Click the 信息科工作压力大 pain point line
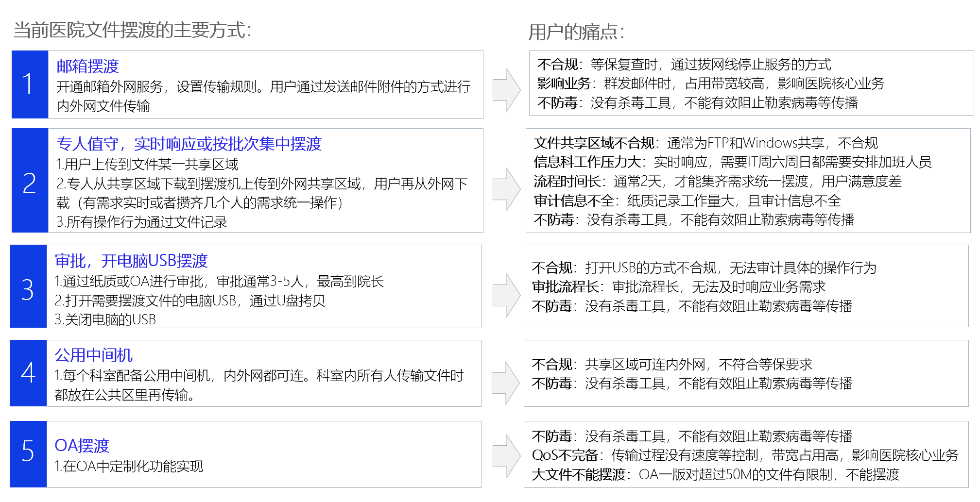Image resolution: width=980 pixels, height=502 pixels. [732, 162]
